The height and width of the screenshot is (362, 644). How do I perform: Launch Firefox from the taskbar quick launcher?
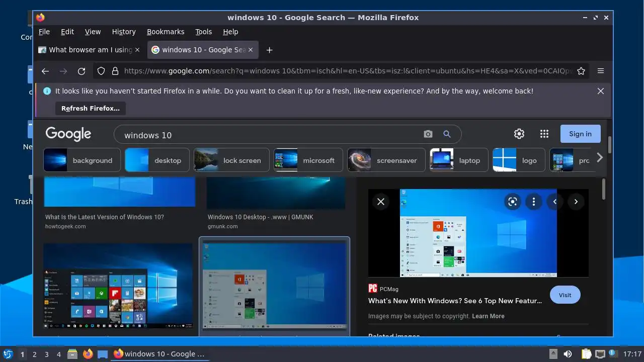click(x=88, y=354)
